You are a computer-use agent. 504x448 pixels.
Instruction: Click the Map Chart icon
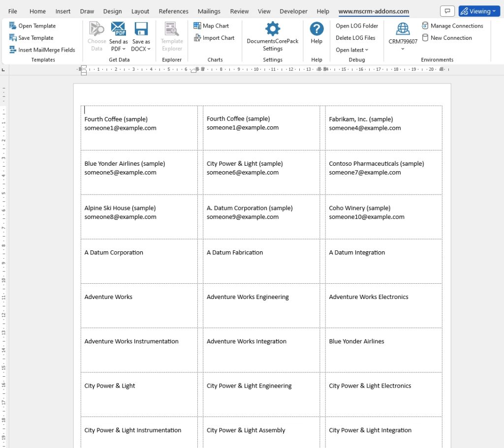197,26
